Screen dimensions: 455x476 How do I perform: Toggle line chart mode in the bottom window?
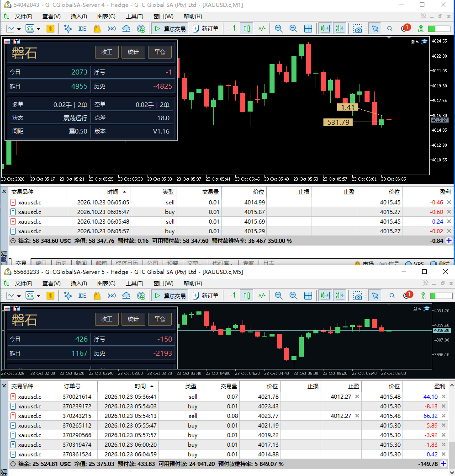click(261, 296)
